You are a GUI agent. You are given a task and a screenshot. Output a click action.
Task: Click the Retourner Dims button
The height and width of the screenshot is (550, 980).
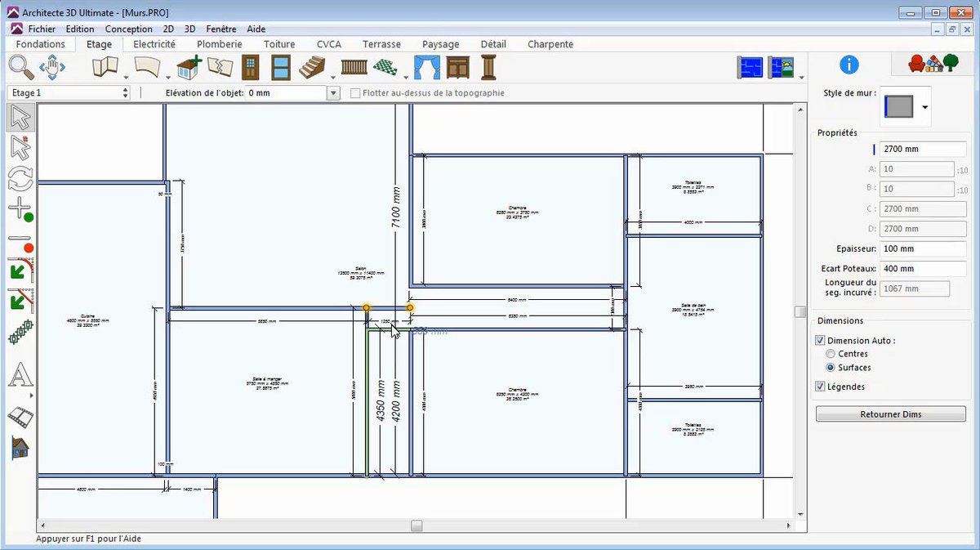point(891,414)
